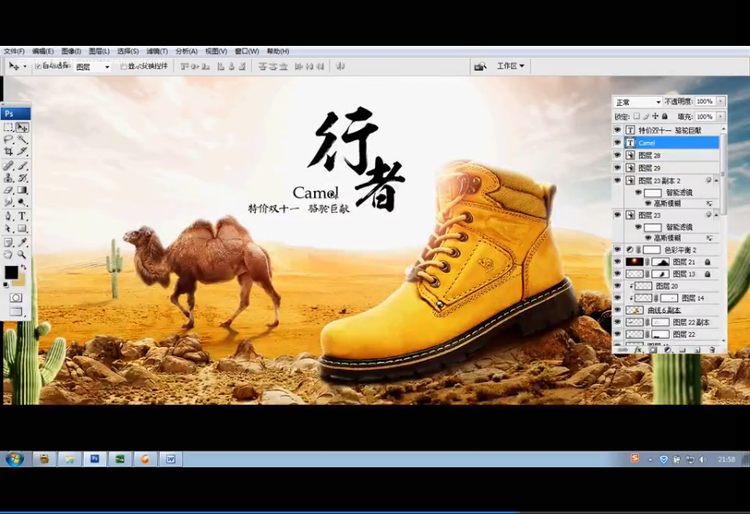Select the Notes tool

[x=9, y=242]
